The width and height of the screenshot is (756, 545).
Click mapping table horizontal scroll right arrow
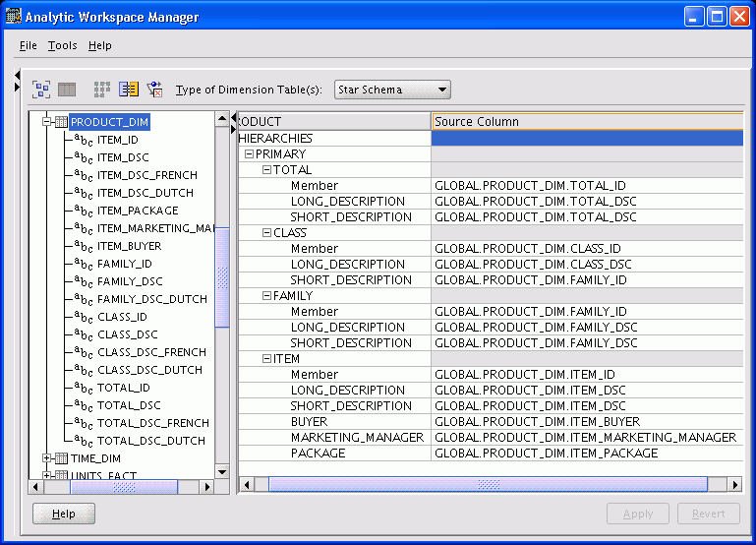(x=735, y=485)
